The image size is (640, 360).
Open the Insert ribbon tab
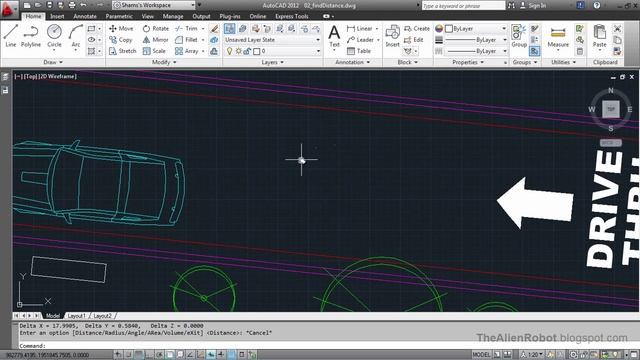click(57, 16)
